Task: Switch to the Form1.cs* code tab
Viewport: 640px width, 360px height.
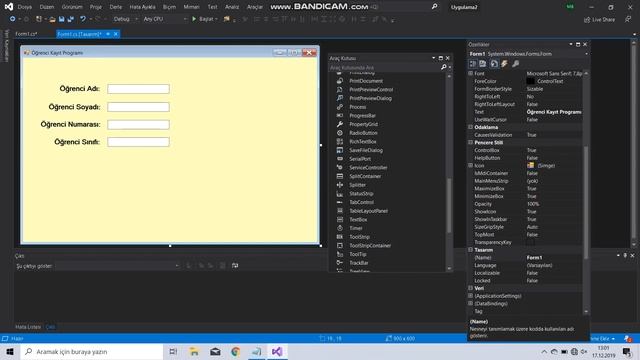Action: pos(26,34)
